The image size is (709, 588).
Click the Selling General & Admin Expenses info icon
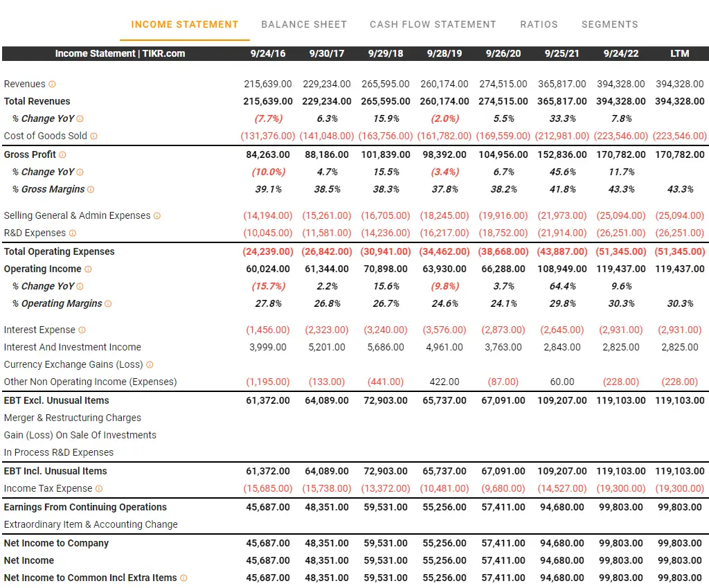[156, 215]
